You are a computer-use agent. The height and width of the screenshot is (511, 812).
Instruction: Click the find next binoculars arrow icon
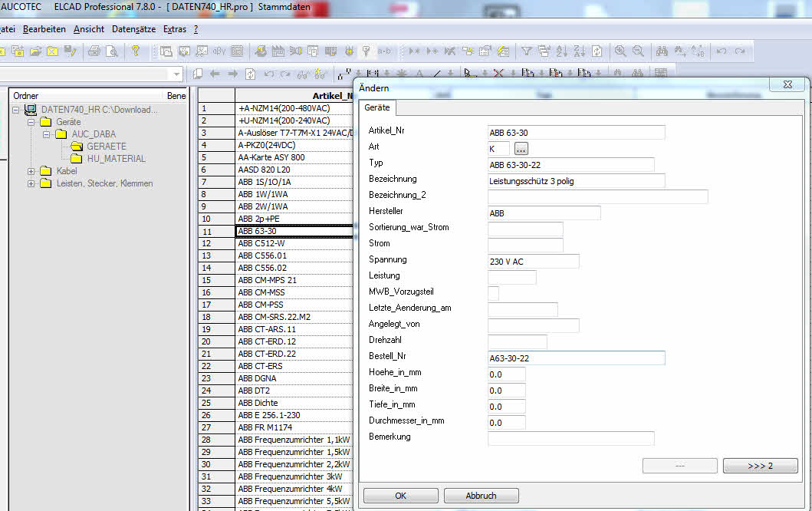[680, 51]
